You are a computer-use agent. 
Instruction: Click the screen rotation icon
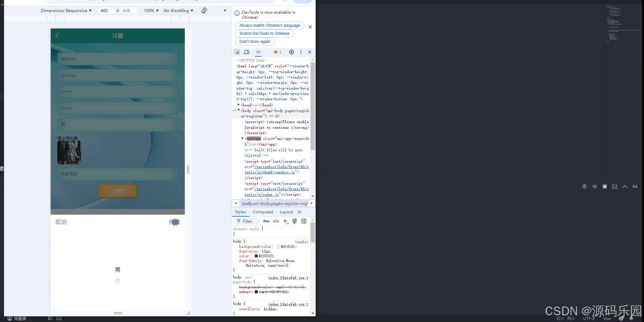coord(204,10)
